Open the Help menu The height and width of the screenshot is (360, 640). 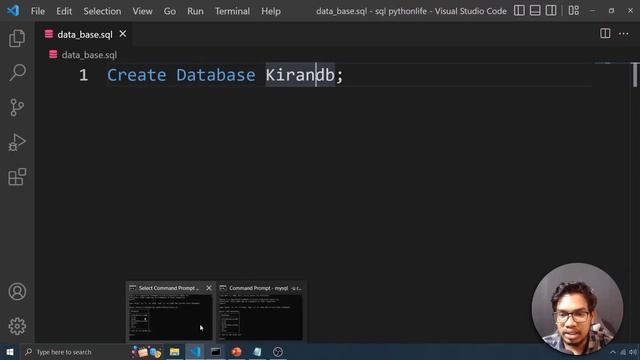tap(271, 11)
